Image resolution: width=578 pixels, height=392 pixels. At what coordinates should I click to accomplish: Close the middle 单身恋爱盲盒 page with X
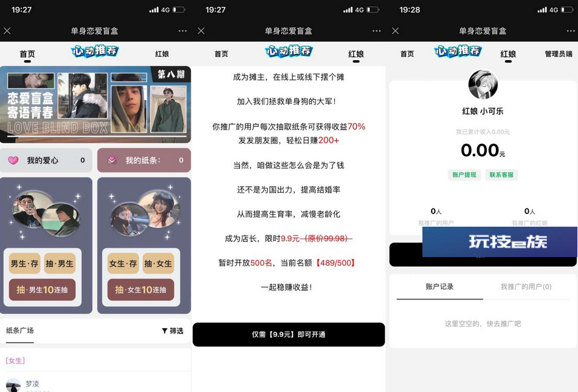tap(201, 31)
